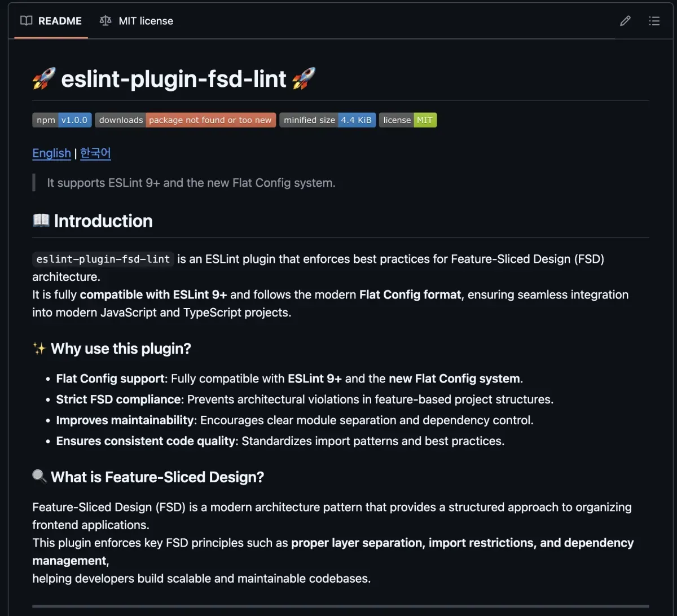
Task: Click the npm v1.0.0 badge
Action: coord(62,120)
